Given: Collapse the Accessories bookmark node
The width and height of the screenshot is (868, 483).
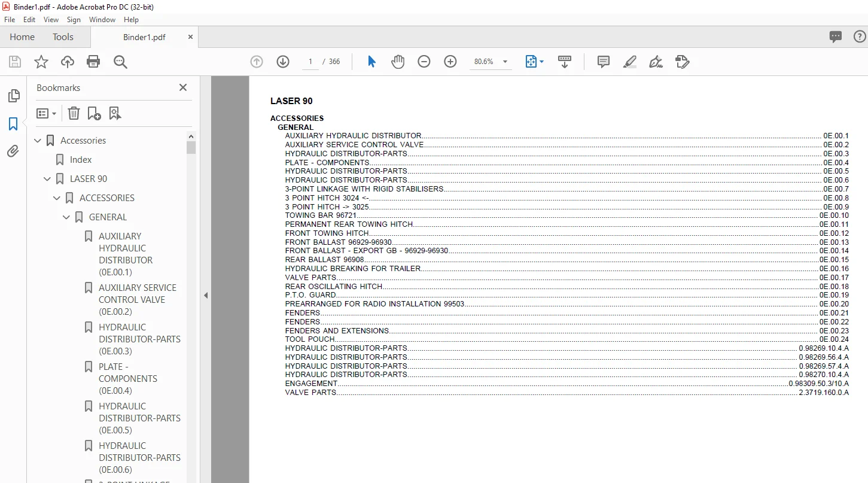Looking at the screenshot, I should pyautogui.click(x=38, y=141).
